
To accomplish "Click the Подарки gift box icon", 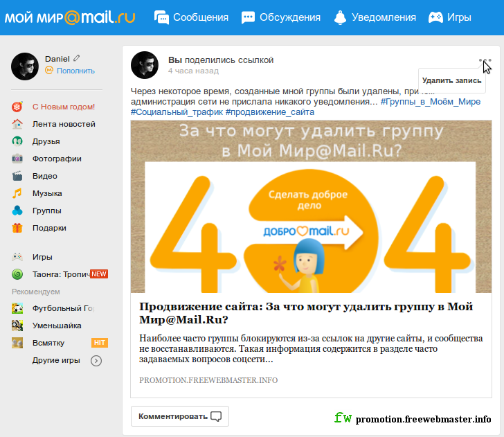I will (17, 228).
